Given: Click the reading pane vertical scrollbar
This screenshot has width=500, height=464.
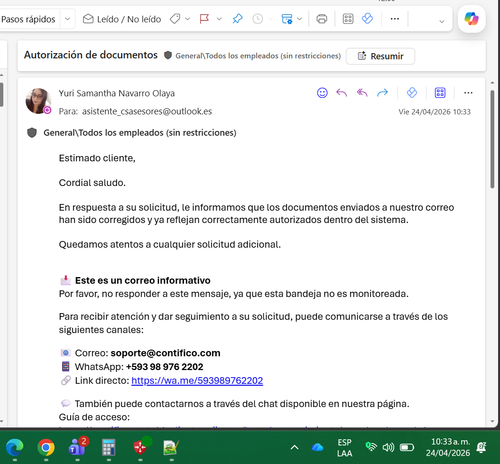Looking at the screenshot, I should click(x=492, y=140).
